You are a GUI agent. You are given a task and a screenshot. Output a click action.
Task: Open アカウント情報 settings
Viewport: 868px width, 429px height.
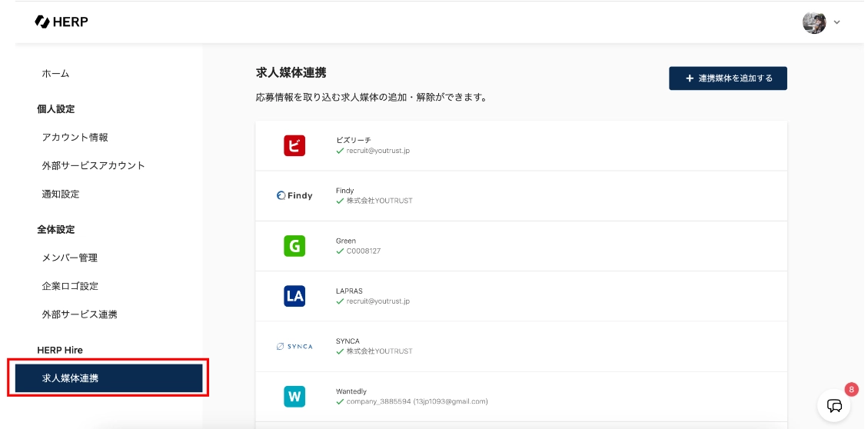point(75,138)
